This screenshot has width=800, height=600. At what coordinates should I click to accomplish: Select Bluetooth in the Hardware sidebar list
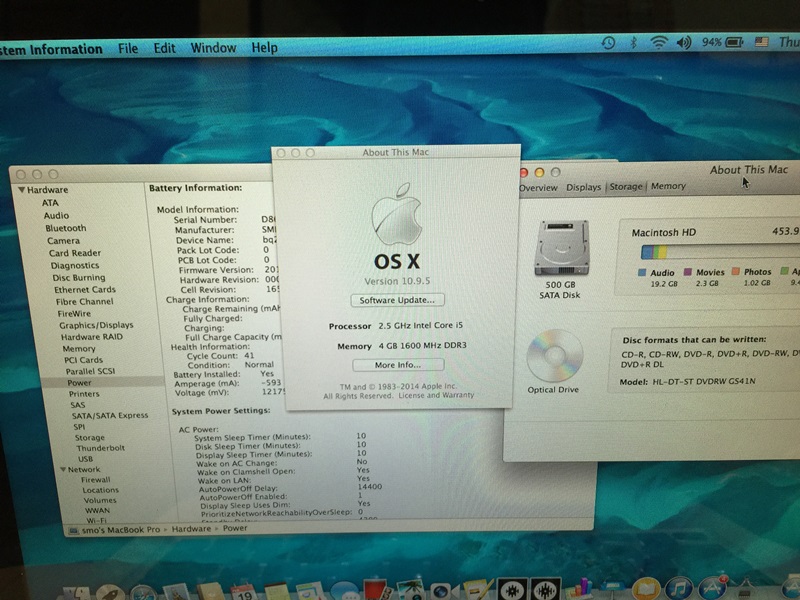[x=66, y=228]
